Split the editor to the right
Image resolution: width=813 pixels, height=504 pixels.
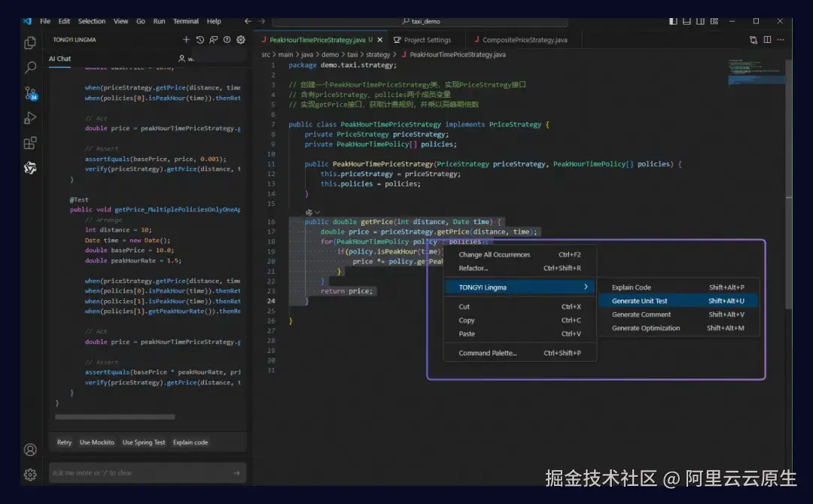[x=767, y=40]
